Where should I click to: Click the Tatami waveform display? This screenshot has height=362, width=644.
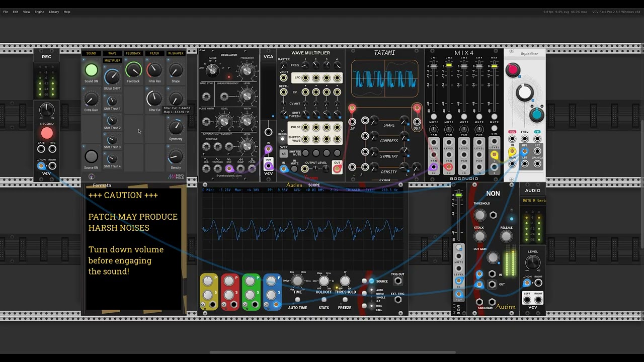click(x=384, y=79)
